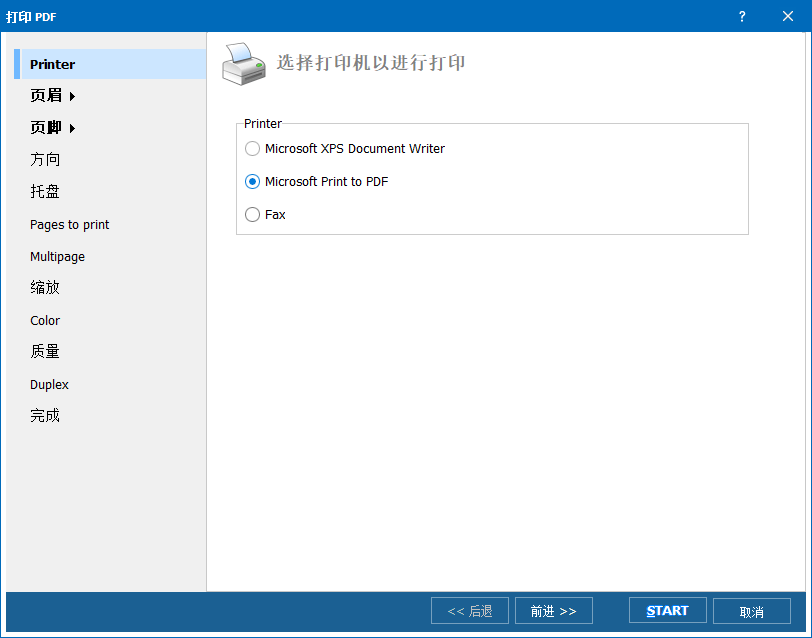Select the Duplex printing options
812x638 pixels.
click(x=49, y=384)
